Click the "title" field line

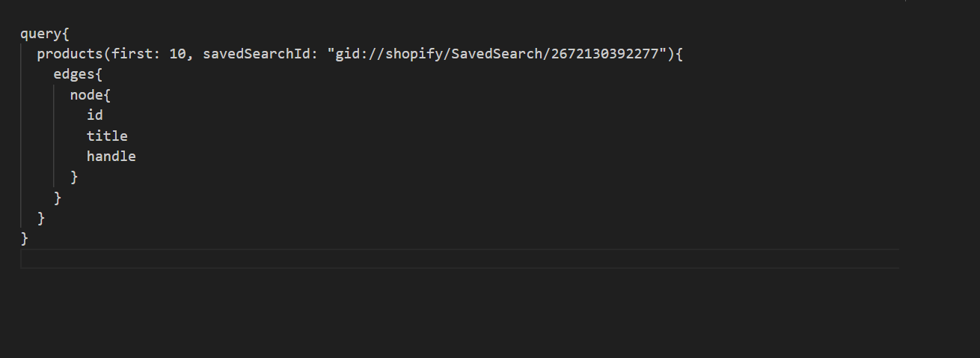[107, 136]
